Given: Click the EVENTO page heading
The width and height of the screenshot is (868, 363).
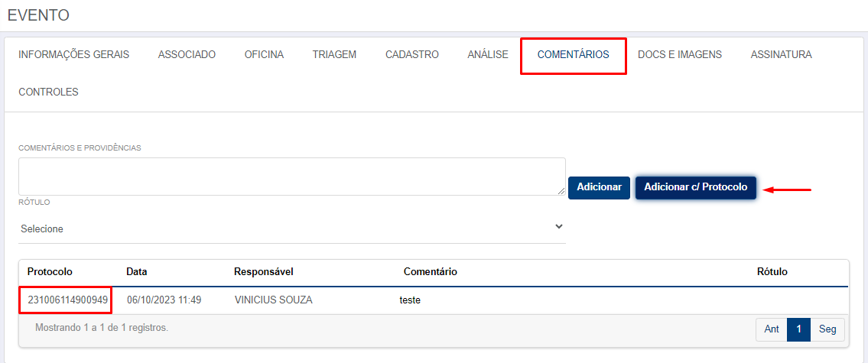Looking at the screenshot, I should 38,15.
